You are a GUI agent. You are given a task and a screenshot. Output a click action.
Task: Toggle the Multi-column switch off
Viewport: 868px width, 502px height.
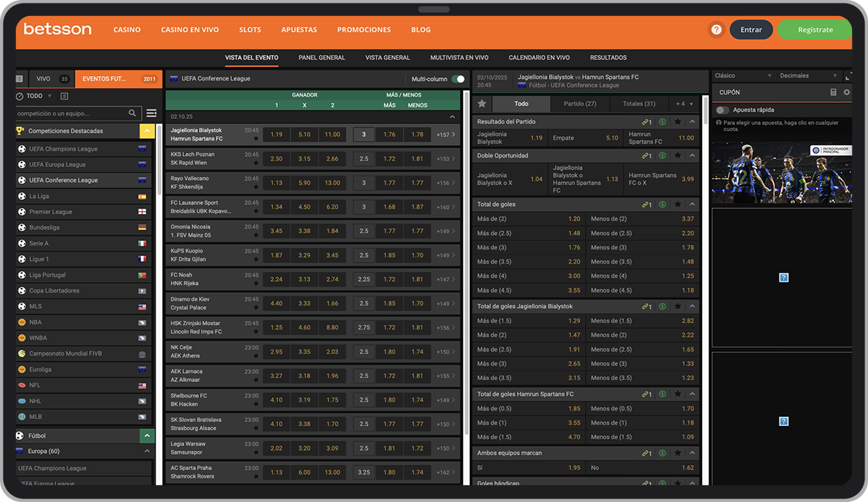pyautogui.click(x=458, y=79)
